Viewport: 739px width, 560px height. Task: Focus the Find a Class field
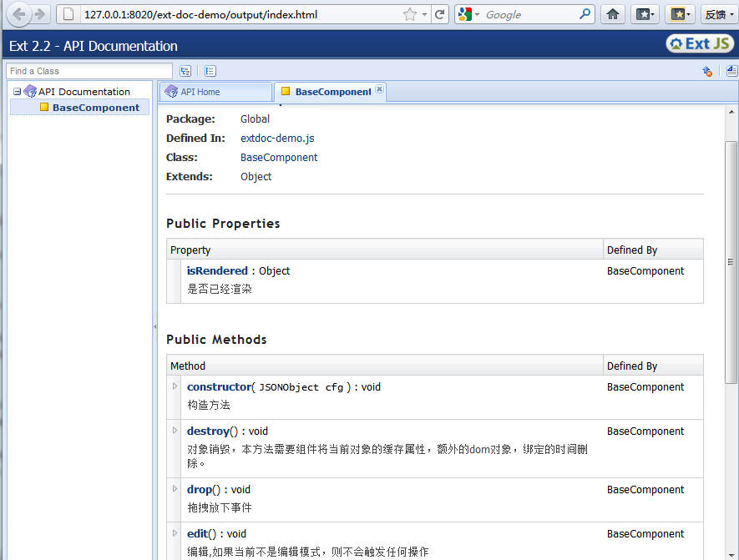coord(89,71)
